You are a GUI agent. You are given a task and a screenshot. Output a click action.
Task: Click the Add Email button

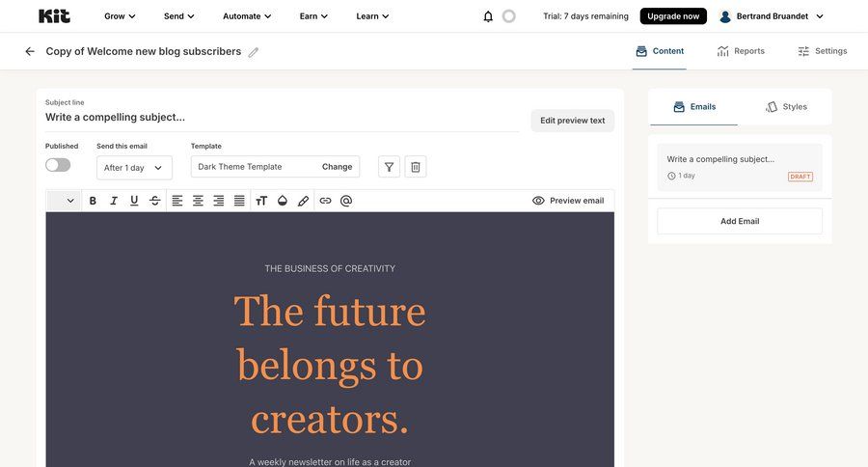[740, 221]
